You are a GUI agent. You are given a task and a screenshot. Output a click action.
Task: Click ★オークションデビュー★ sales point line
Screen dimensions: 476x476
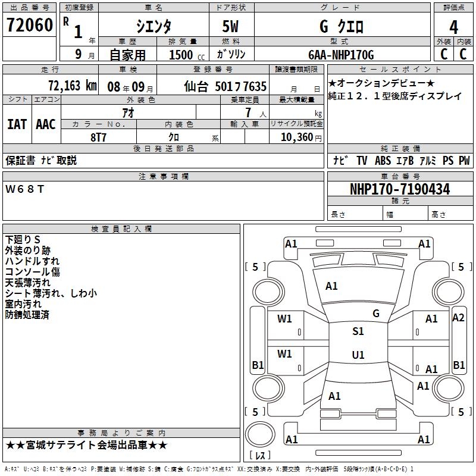[381, 83]
